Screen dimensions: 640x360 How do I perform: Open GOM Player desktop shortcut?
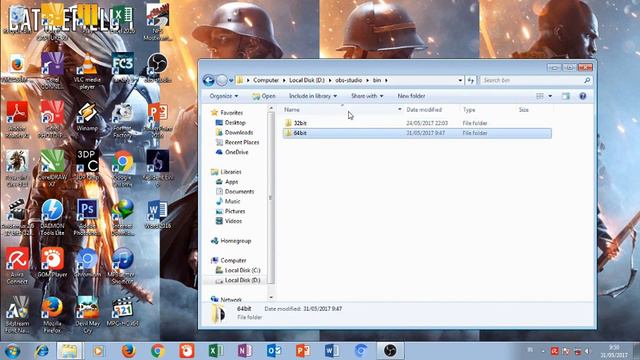point(52,263)
